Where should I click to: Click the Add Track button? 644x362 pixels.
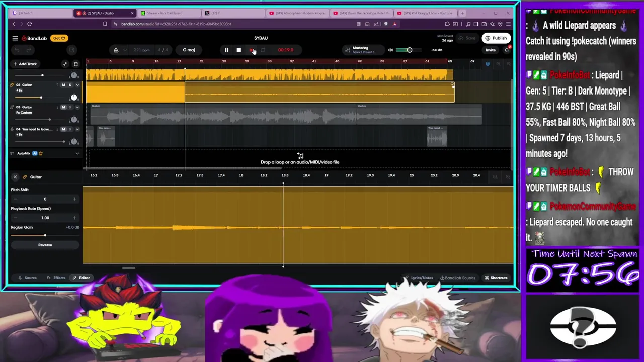(25, 64)
